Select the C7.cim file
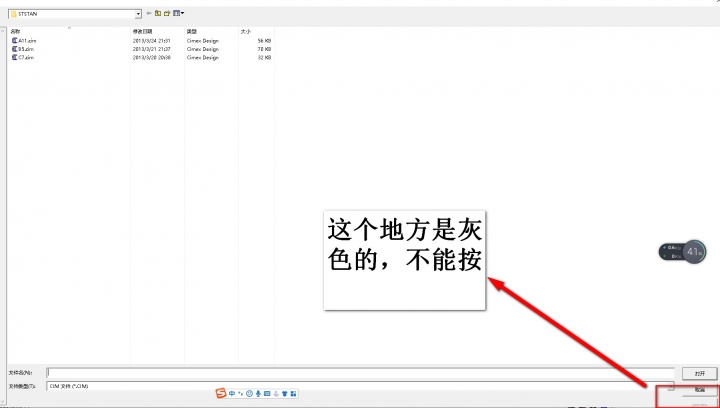 click(27, 58)
